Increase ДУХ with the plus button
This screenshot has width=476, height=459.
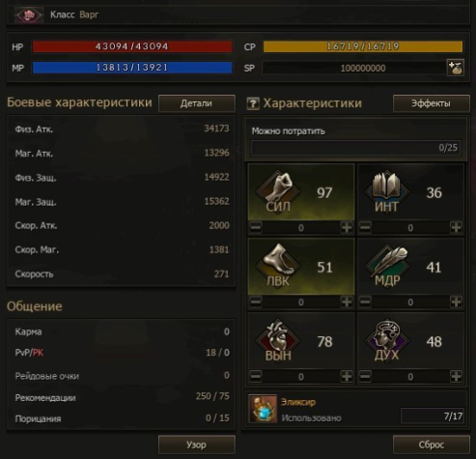456,376
